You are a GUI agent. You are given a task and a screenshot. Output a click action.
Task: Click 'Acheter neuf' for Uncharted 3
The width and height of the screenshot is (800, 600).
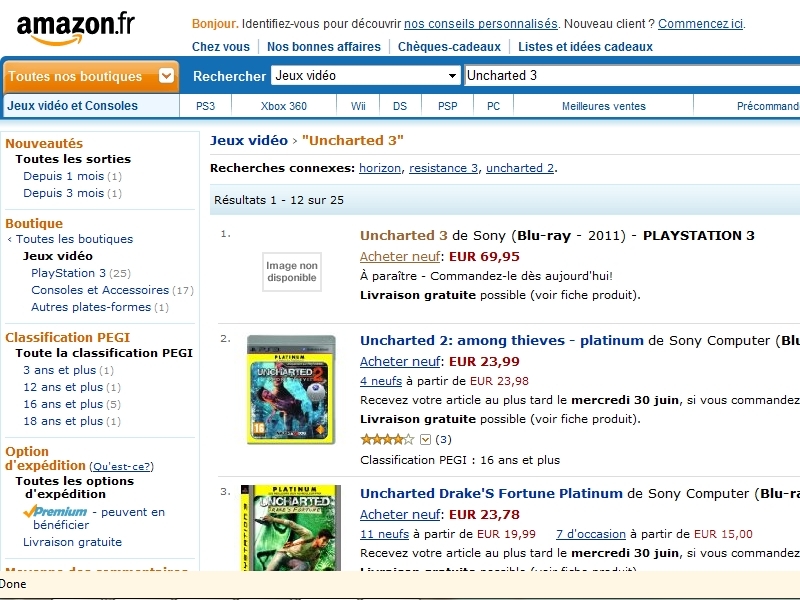tap(400, 256)
